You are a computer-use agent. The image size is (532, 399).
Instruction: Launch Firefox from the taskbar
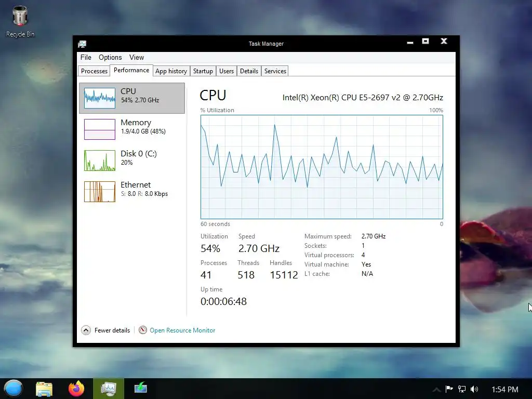[x=76, y=389]
